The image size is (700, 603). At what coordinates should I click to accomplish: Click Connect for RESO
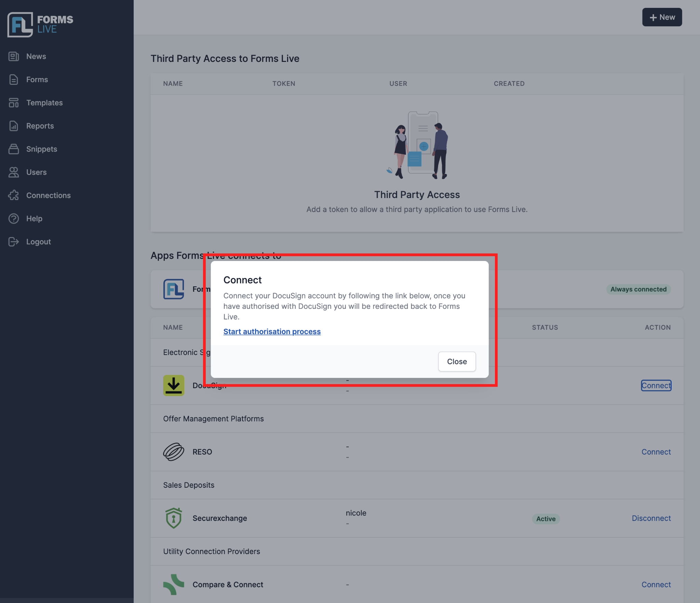coord(656,452)
